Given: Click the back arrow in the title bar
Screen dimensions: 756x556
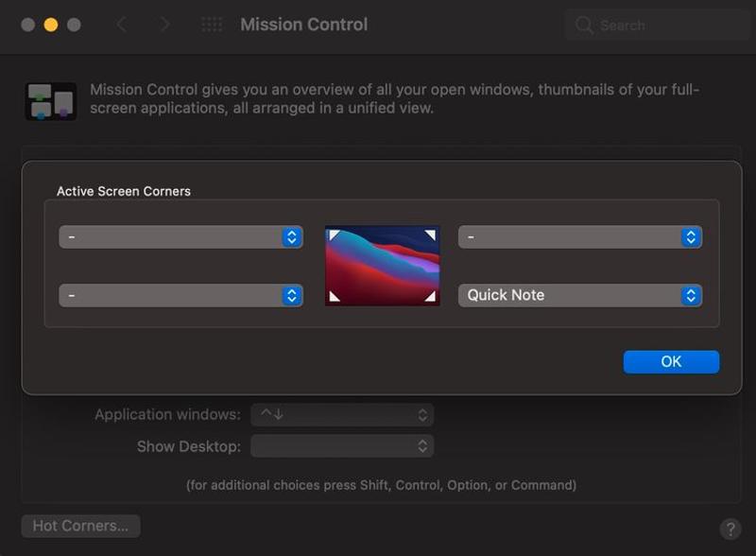Looking at the screenshot, I should point(121,25).
